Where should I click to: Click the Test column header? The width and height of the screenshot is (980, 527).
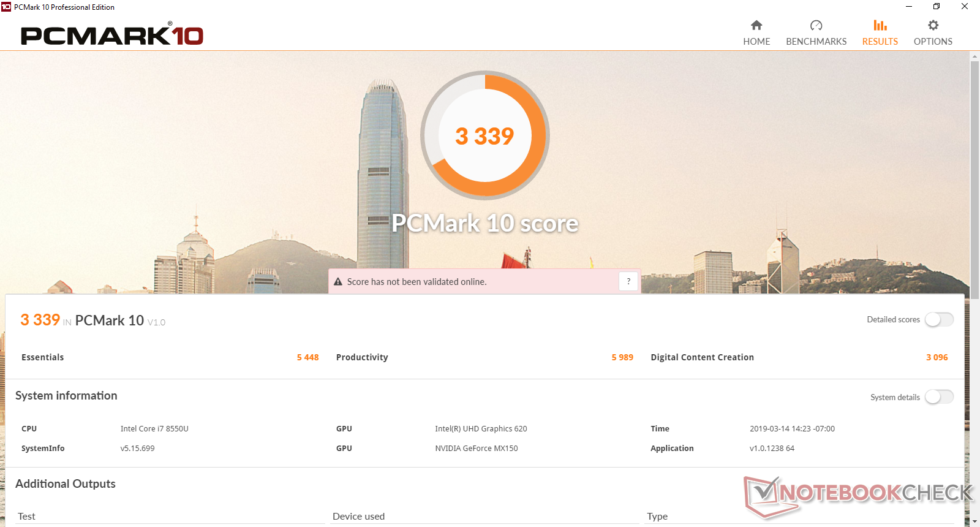(x=26, y=517)
